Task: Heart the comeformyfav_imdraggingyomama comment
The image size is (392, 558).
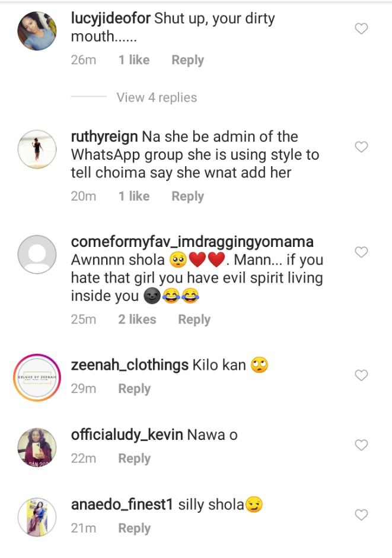Action: click(x=361, y=252)
